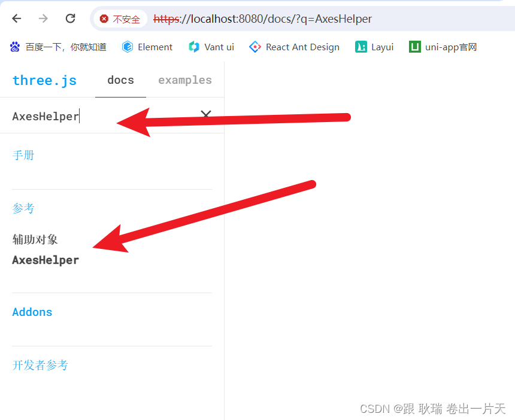Screen dimensions: 515x420
Task: Click the forward navigation arrow
Action: coord(43,19)
